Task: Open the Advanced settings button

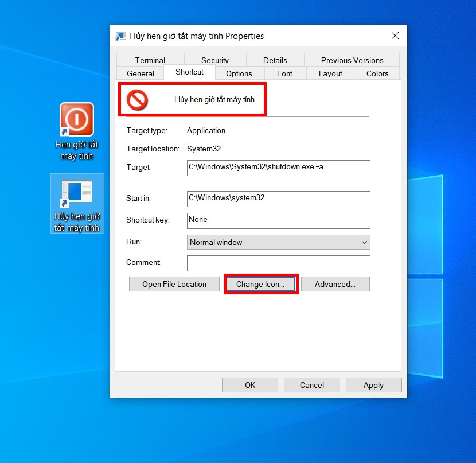Action: [335, 284]
